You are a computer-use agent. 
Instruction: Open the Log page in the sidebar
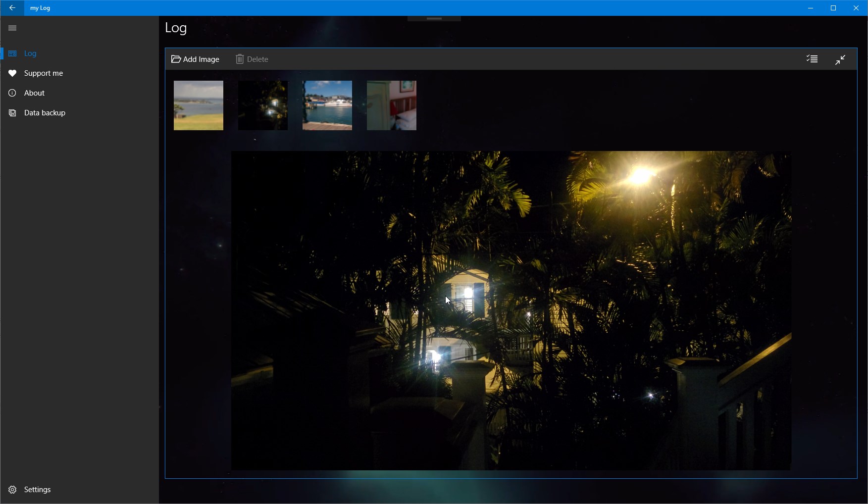pyautogui.click(x=79, y=53)
